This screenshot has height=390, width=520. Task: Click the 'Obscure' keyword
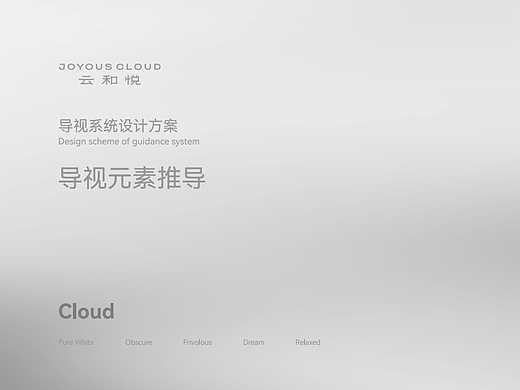pos(139,342)
